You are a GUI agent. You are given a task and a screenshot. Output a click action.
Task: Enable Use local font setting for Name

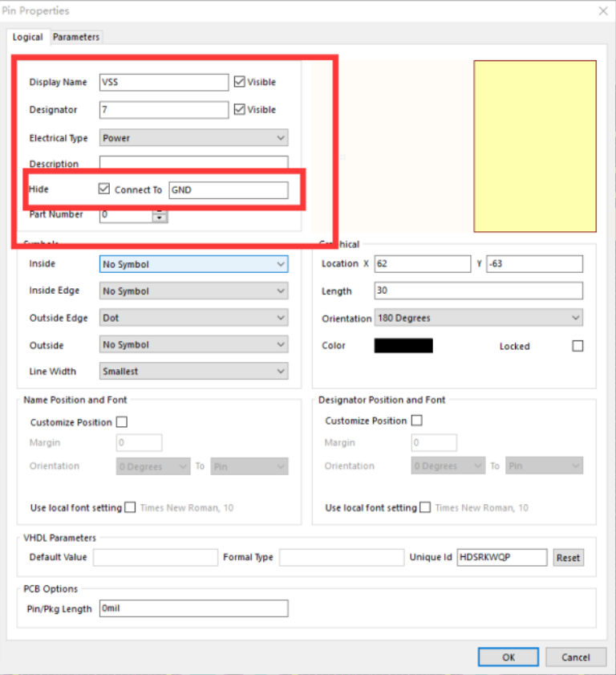130,507
